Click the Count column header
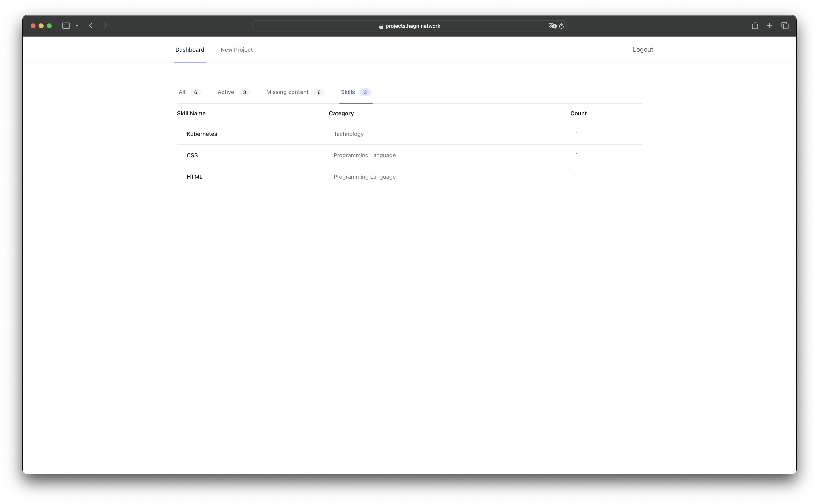This screenshot has height=504, width=819. (578, 113)
